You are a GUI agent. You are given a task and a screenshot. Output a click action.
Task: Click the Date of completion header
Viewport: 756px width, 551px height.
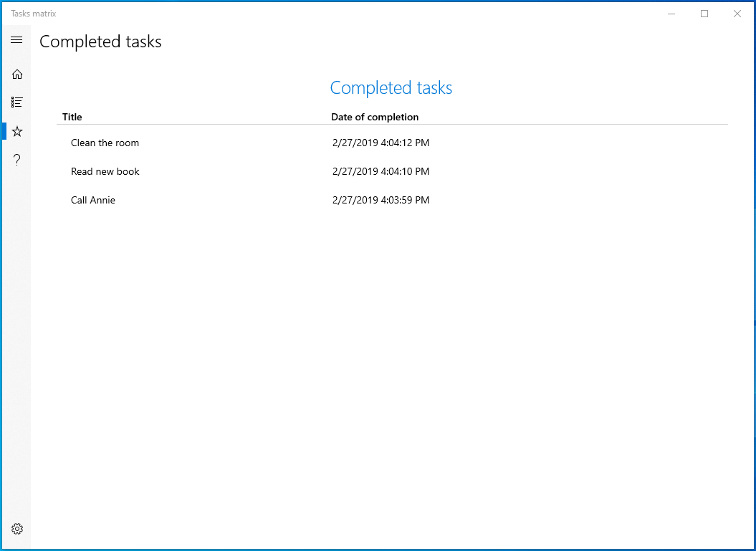375,117
